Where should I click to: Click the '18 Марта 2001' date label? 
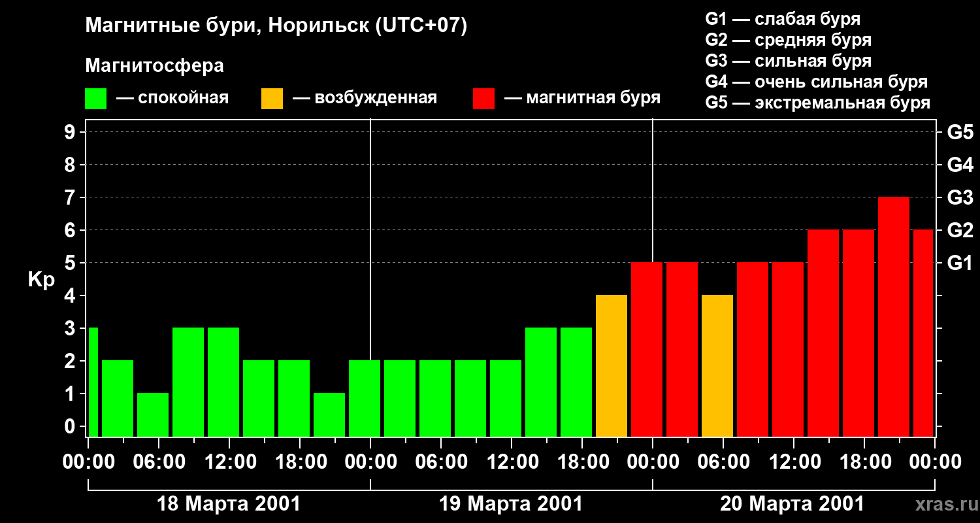229,504
